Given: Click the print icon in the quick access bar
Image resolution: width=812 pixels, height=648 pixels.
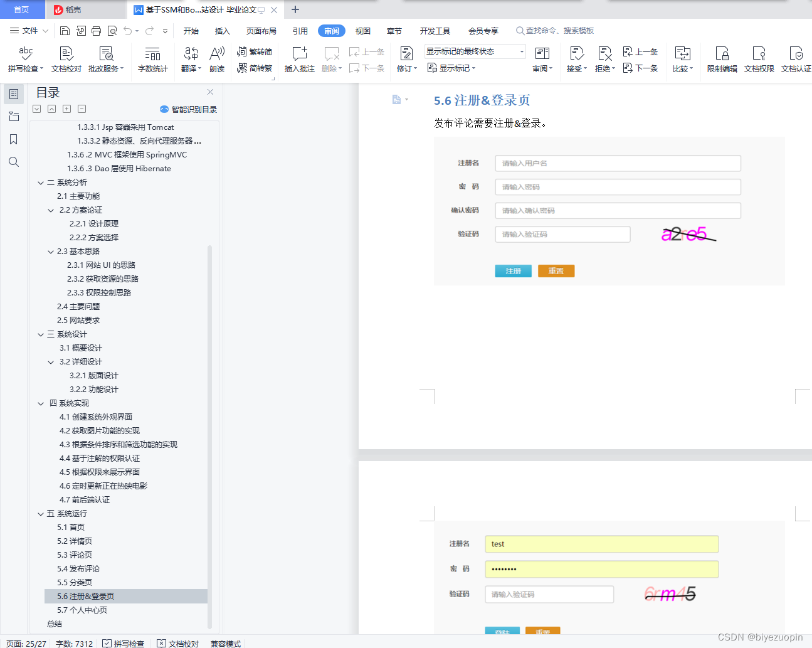Looking at the screenshot, I should [96, 31].
